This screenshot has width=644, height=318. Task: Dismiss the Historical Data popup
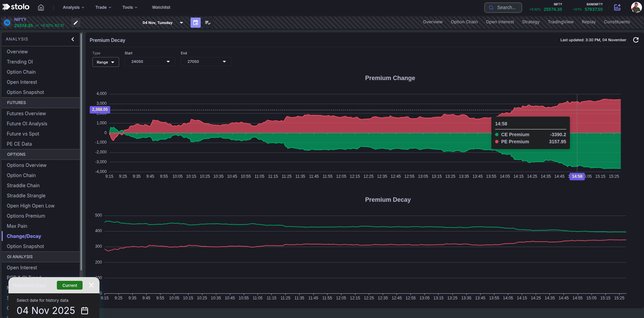[x=91, y=285]
